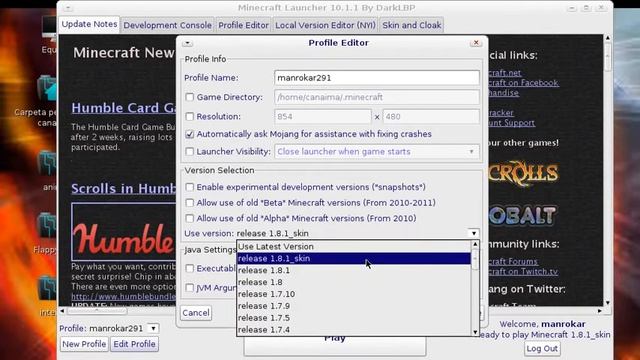Choose release 1.7.5 from version list
This screenshot has height=360, width=640.
[353, 318]
